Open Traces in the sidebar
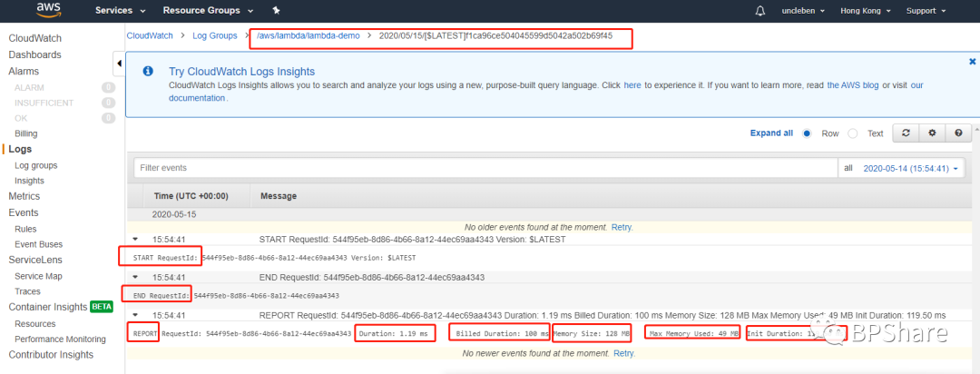 pos(27,291)
